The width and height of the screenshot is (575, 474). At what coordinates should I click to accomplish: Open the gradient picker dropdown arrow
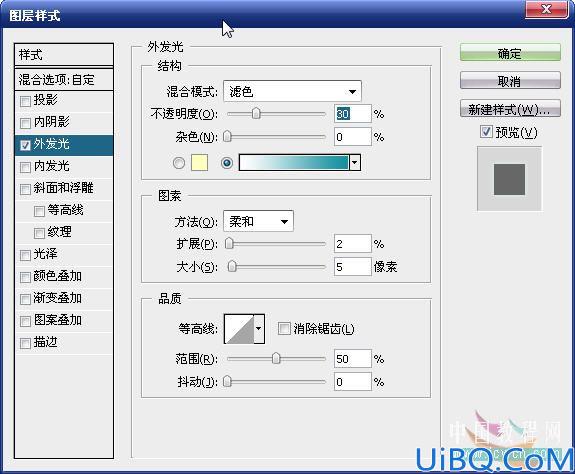pos(355,162)
